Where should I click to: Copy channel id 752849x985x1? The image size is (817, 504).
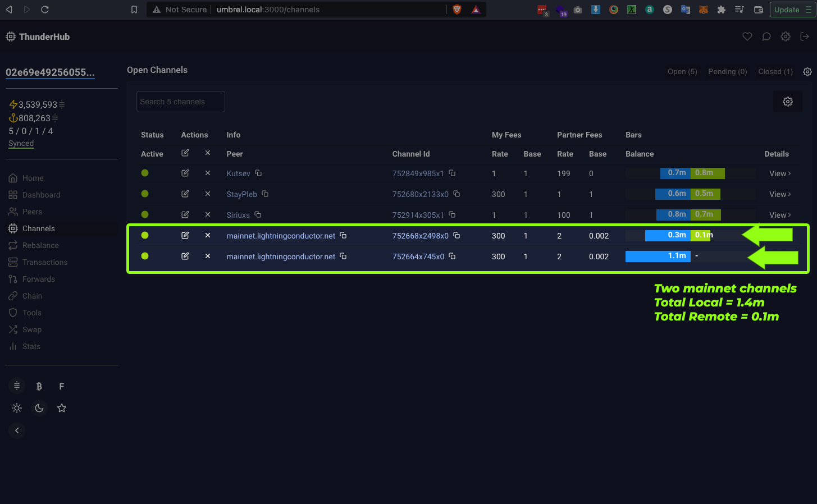[452, 173]
